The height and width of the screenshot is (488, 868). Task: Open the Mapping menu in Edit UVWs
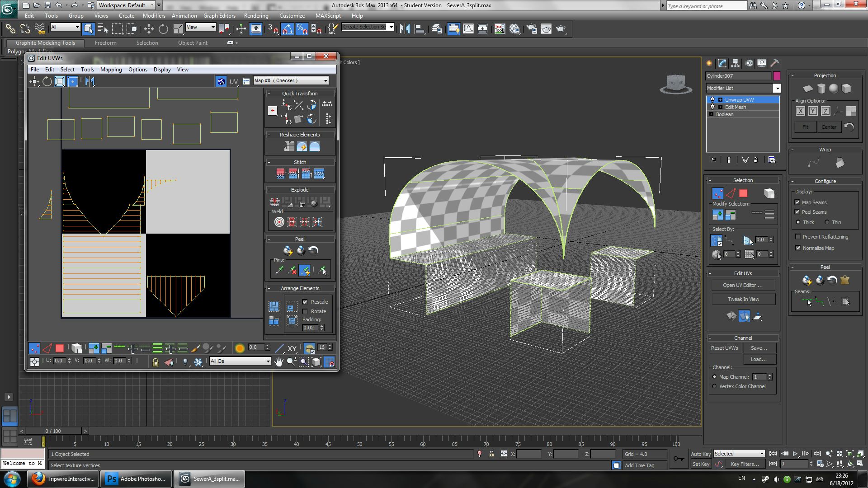(x=111, y=70)
